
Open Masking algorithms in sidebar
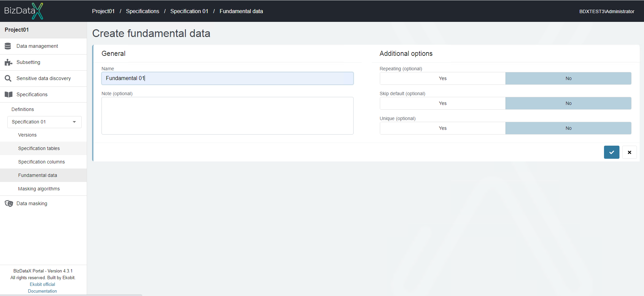(43, 189)
